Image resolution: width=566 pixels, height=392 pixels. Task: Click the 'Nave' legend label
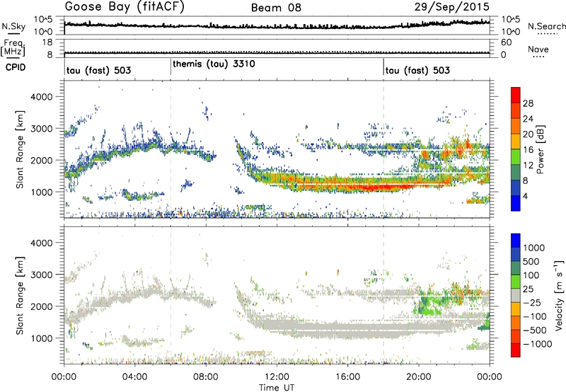[x=538, y=50]
